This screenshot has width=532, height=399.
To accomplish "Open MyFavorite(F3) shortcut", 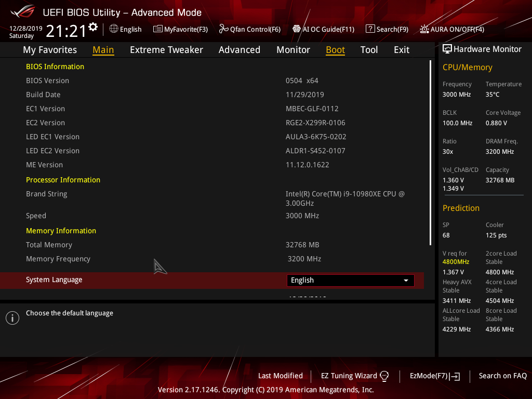I will tap(180, 29).
